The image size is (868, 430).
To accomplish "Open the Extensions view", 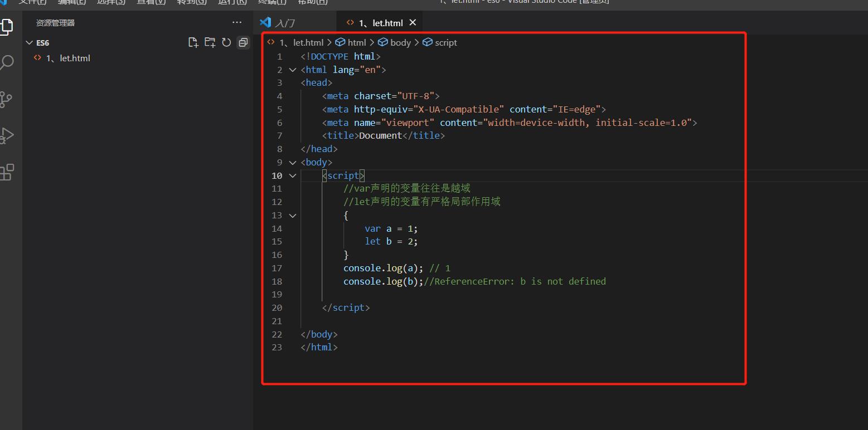I will click(x=6, y=172).
